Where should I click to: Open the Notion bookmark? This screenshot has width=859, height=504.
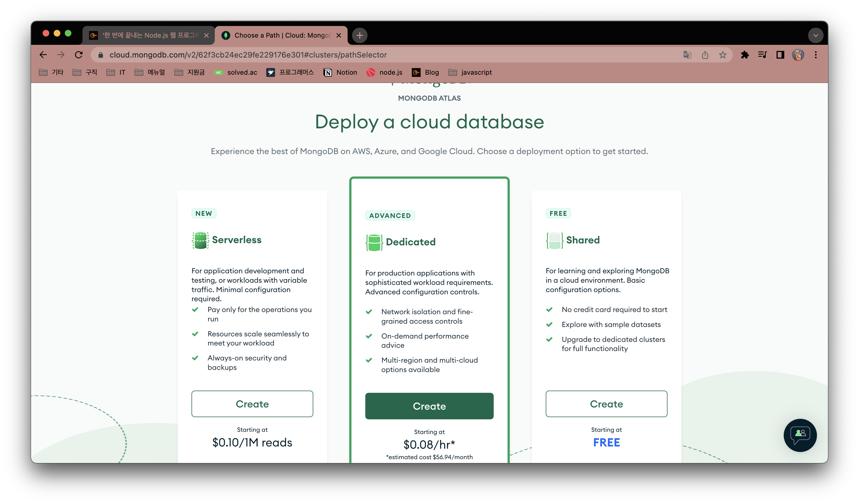[340, 72]
